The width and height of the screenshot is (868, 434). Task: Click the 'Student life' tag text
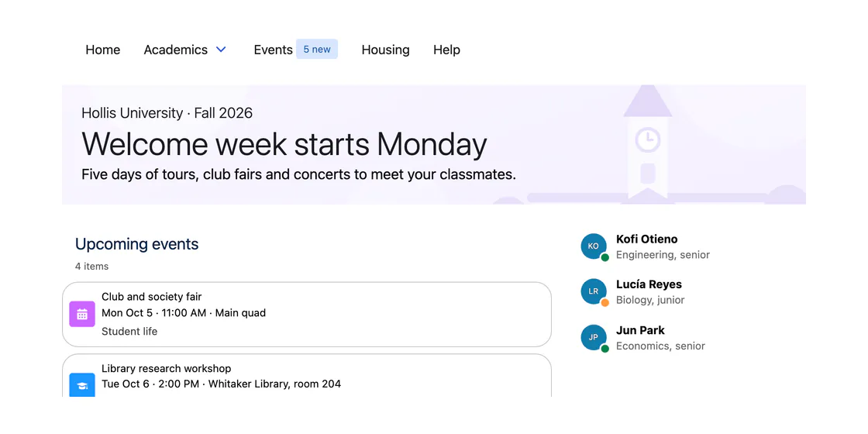[129, 332]
